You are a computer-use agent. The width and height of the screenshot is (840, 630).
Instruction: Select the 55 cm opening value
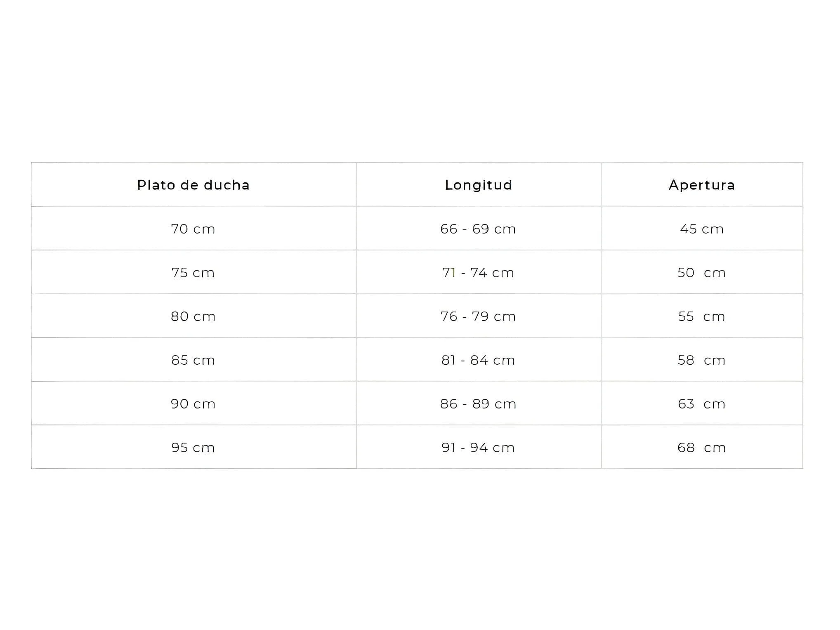click(x=702, y=316)
